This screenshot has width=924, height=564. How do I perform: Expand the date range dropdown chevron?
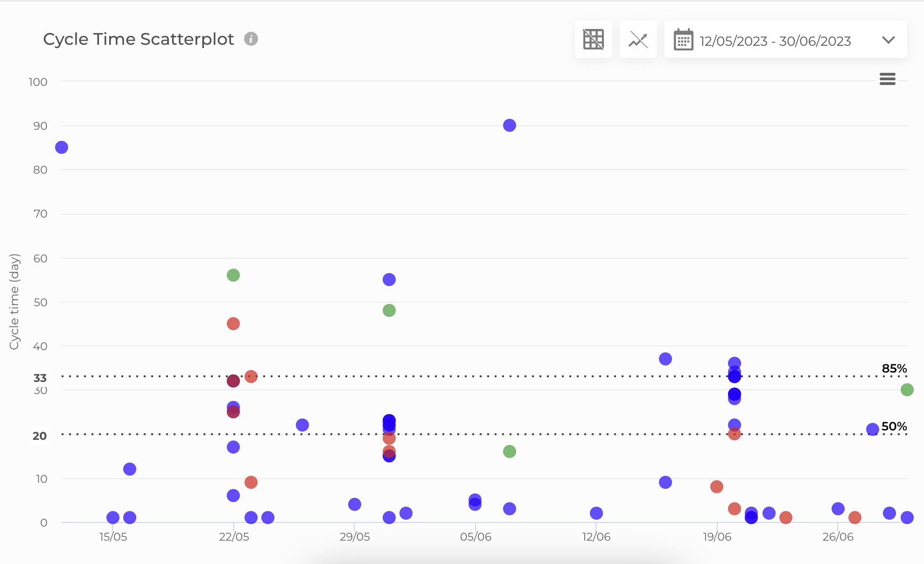[x=889, y=40]
